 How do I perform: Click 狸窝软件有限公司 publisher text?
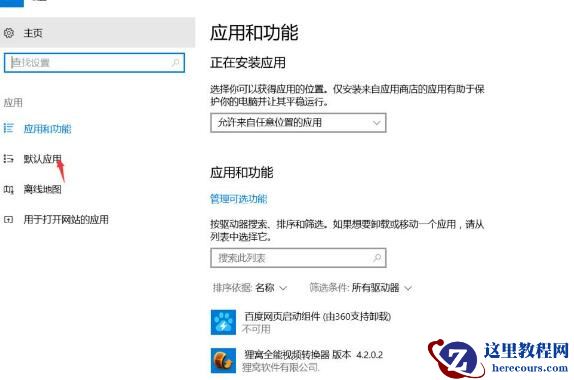[280, 367]
